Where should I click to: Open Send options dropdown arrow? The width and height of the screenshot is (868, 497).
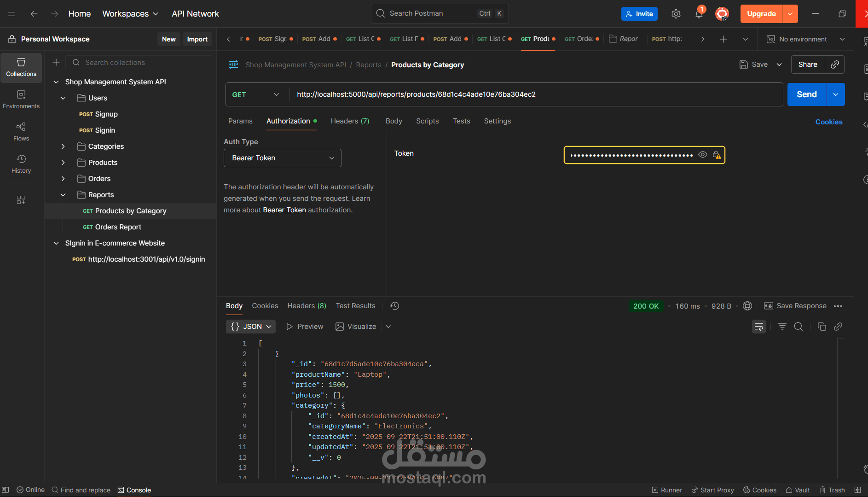coord(836,94)
